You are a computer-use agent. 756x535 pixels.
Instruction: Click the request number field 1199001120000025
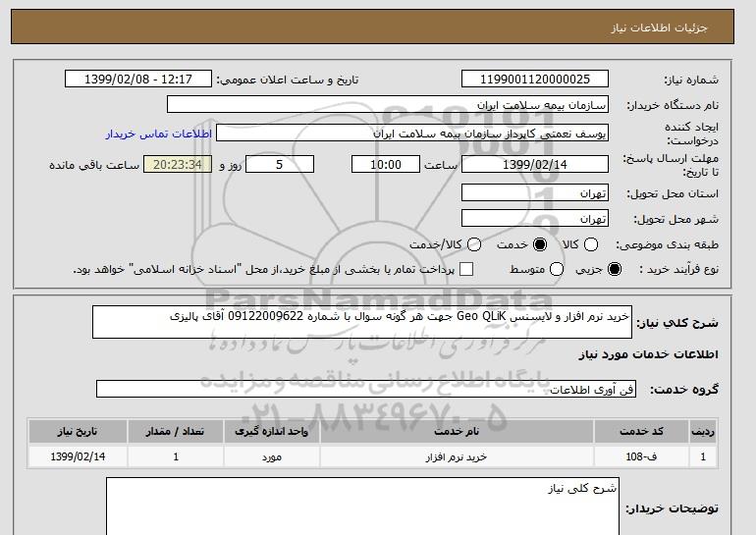[x=535, y=80]
